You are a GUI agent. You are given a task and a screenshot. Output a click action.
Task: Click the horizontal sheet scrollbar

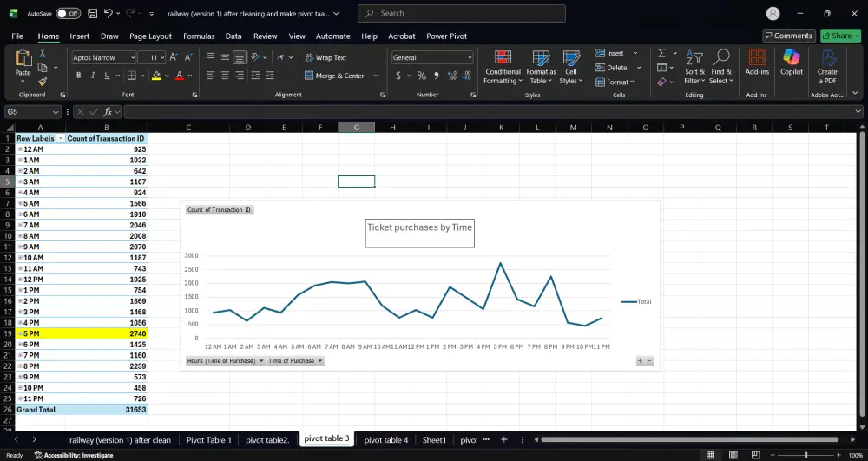pyautogui.click(x=690, y=439)
